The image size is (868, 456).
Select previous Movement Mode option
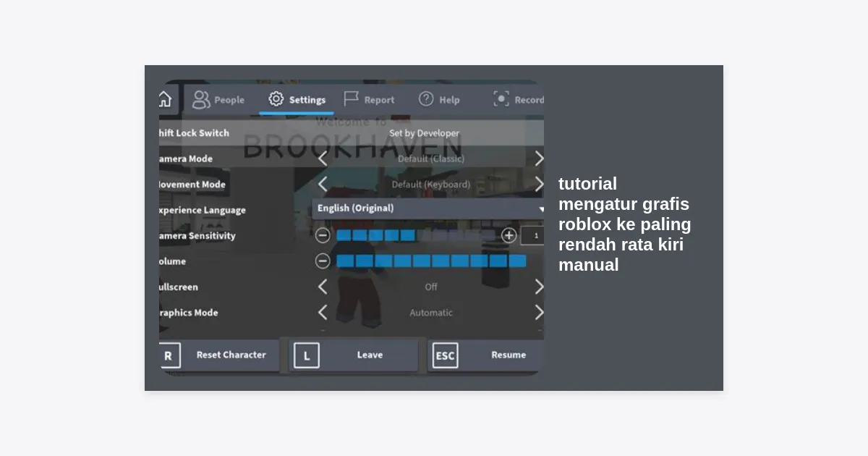(x=323, y=185)
